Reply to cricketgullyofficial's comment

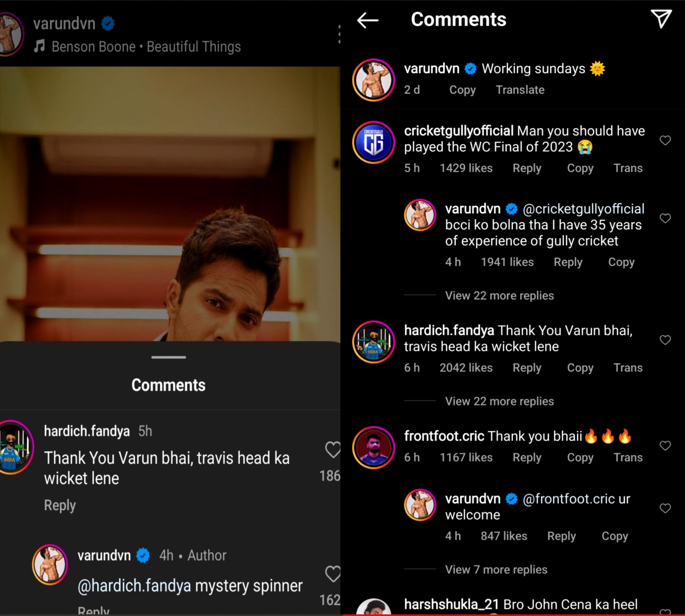pyautogui.click(x=527, y=168)
